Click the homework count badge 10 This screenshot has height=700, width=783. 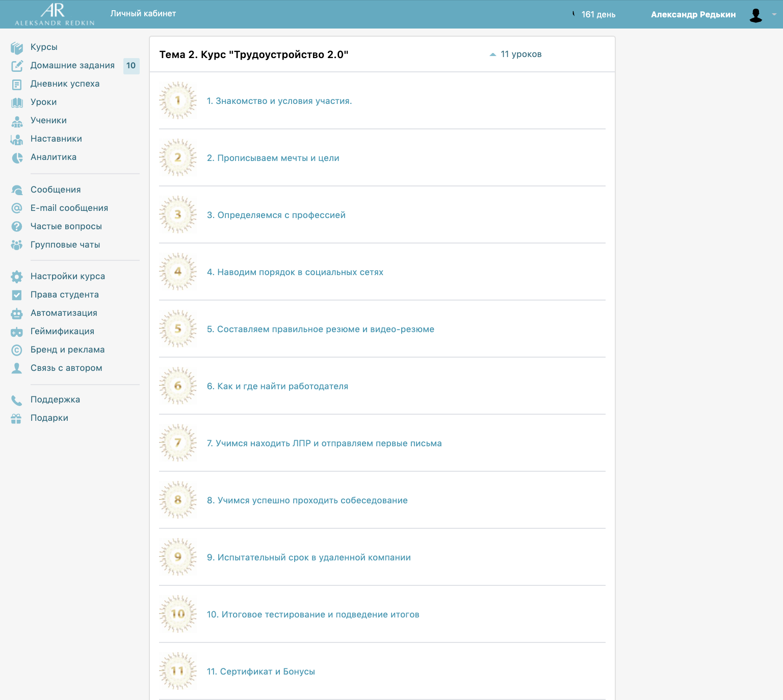[x=131, y=66]
